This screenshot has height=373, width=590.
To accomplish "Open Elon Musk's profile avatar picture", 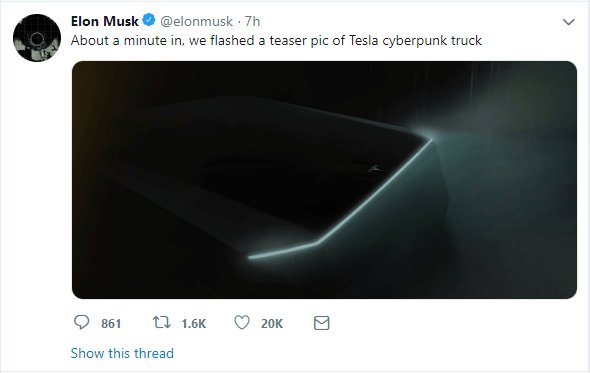I will (37, 38).
